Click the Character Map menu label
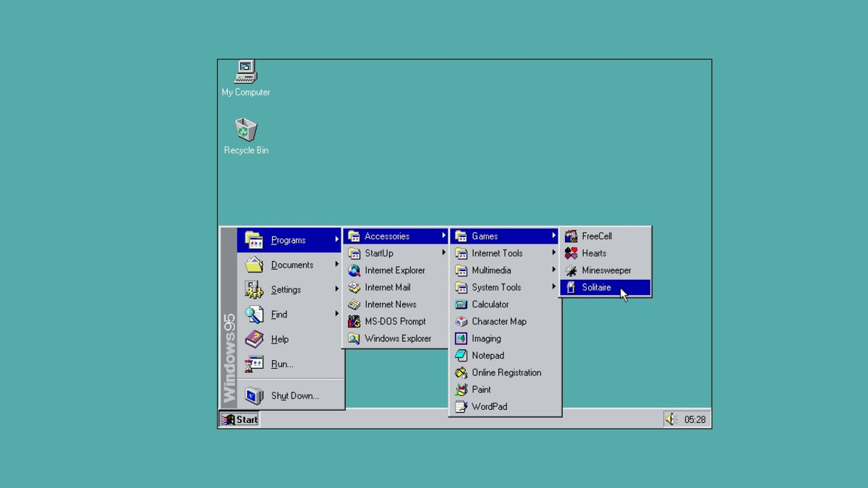 (499, 321)
